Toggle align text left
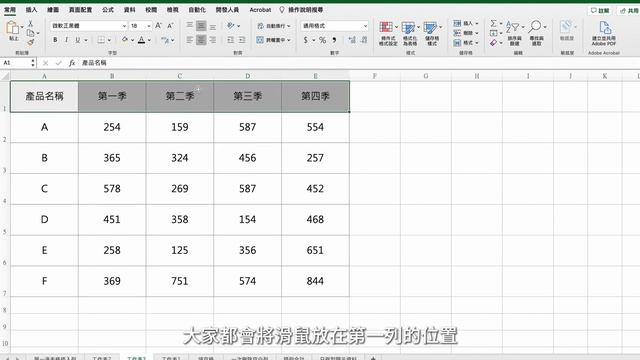640x360 pixels. click(190, 40)
